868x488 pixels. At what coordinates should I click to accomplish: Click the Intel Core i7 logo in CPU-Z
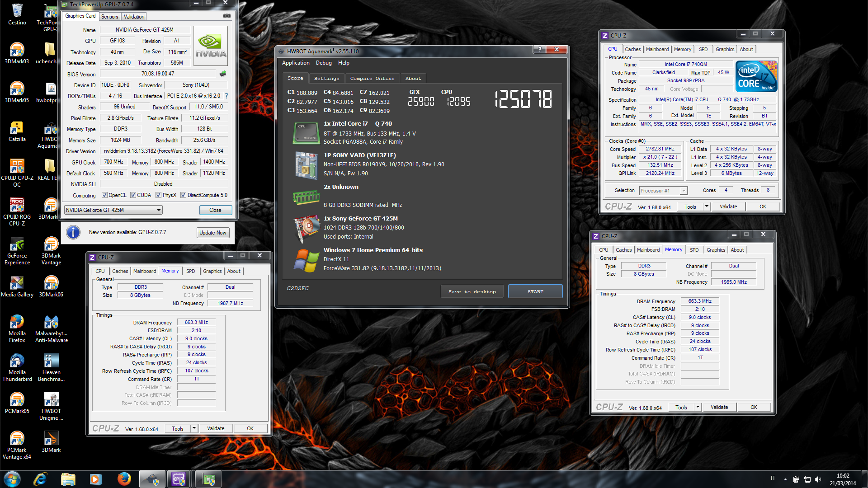pyautogui.click(x=756, y=76)
